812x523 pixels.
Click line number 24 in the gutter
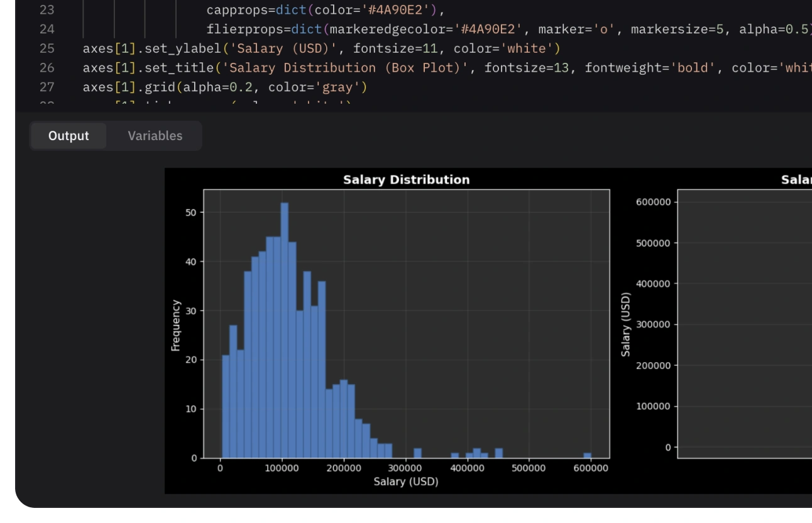coord(47,29)
